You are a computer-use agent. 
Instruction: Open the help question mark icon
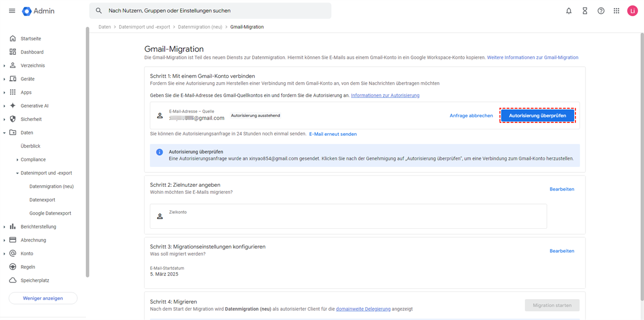601,11
